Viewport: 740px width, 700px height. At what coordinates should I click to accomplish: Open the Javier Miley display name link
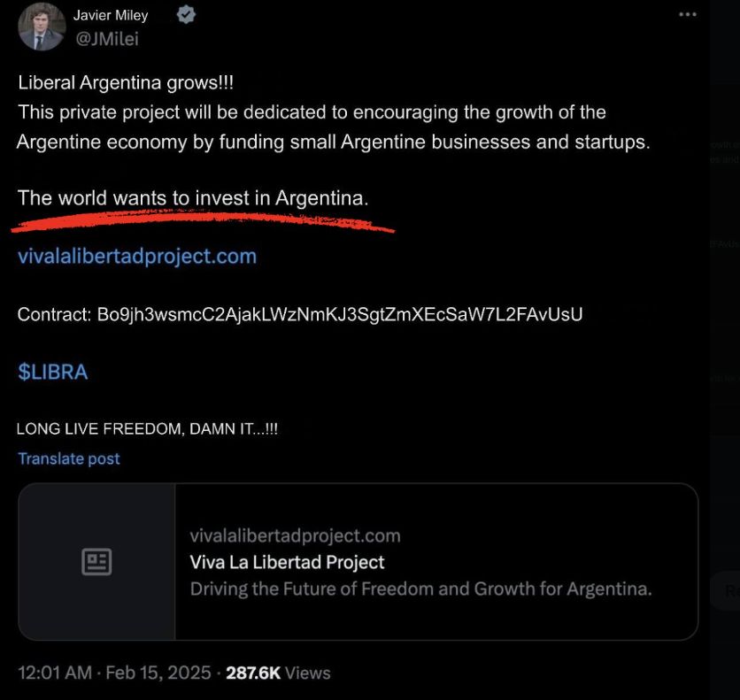coord(111,15)
